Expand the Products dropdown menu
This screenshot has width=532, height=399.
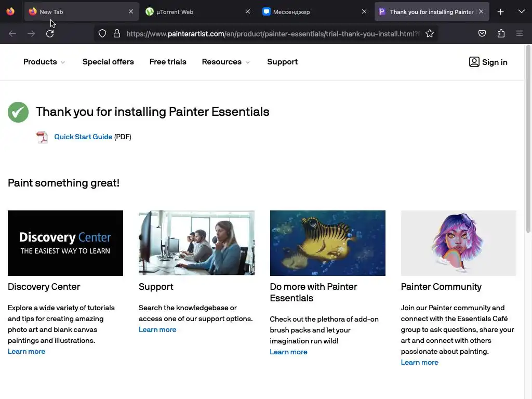(44, 62)
